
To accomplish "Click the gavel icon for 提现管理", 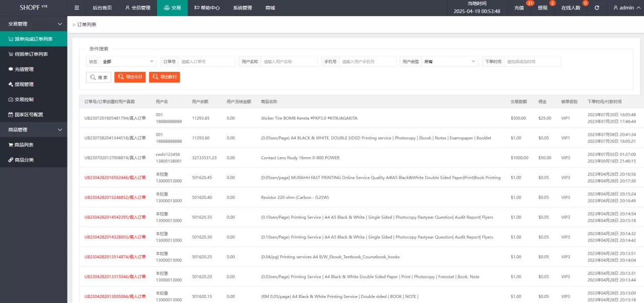I will pyautogui.click(x=11, y=84).
